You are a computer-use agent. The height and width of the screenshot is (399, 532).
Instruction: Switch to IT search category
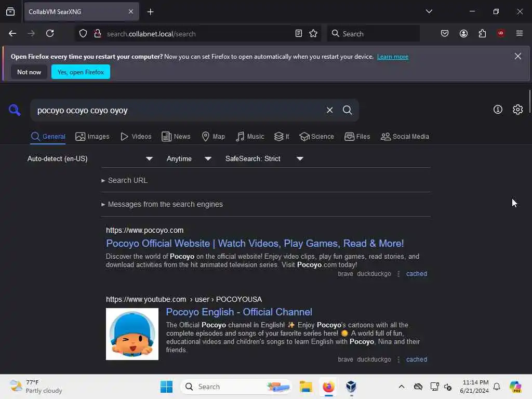(x=282, y=137)
